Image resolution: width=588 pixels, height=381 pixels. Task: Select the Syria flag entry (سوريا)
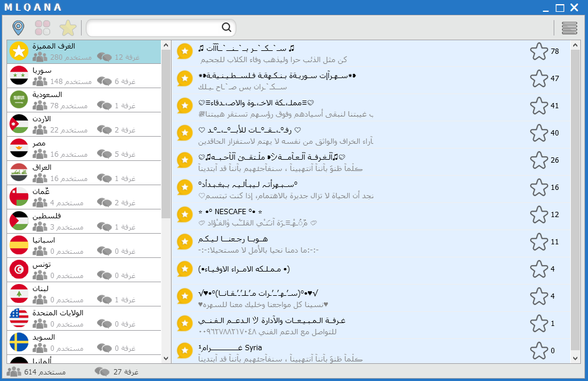(84, 76)
